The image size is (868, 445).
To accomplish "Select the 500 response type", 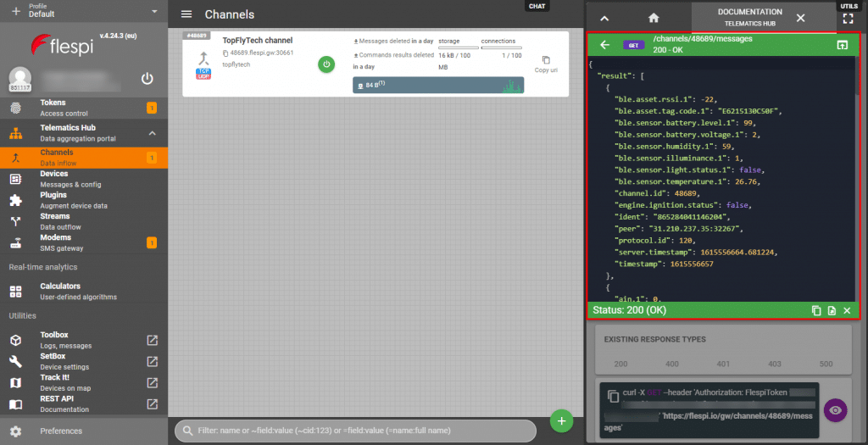I will tap(826, 364).
